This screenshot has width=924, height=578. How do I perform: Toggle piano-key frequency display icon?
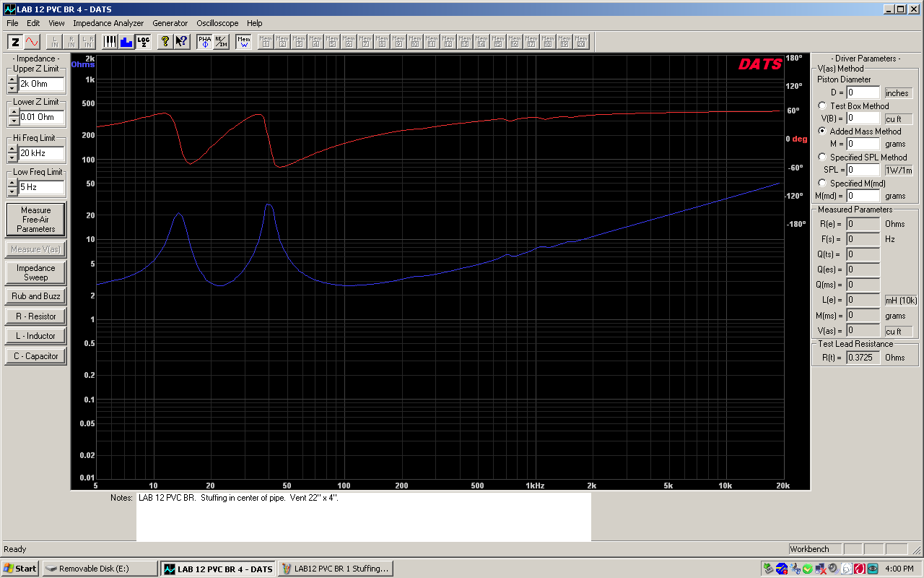tap(110, 42)
